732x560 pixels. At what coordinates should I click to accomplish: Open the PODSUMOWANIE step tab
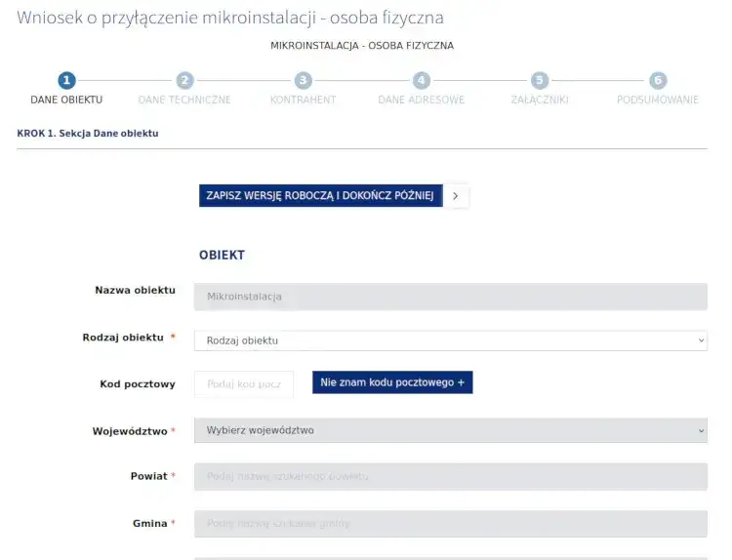[658, 100]
